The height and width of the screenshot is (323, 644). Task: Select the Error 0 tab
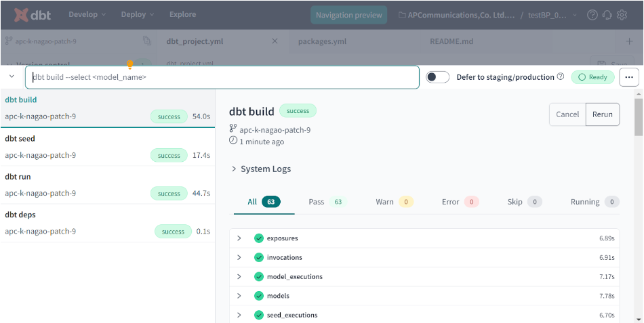pos(460,202)
